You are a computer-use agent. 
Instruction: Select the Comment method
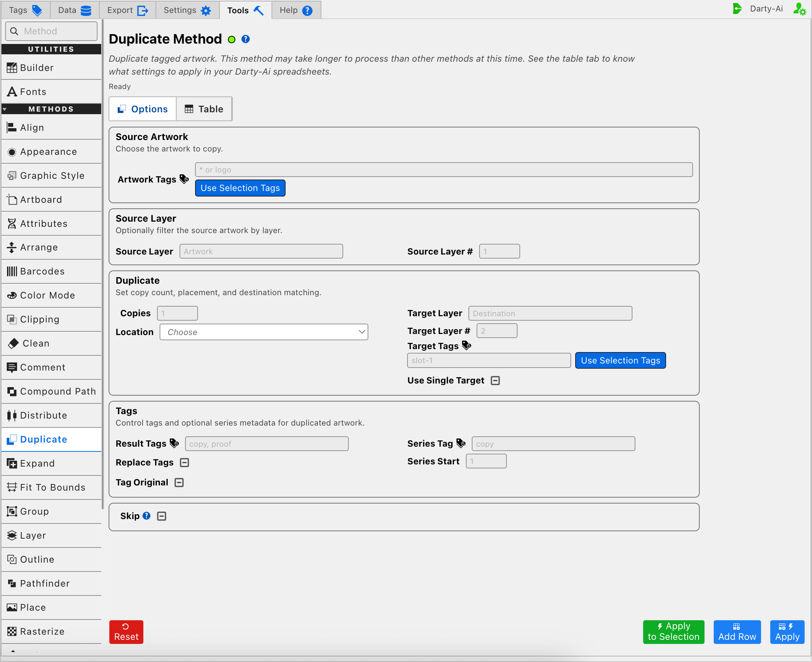[51, 368]
